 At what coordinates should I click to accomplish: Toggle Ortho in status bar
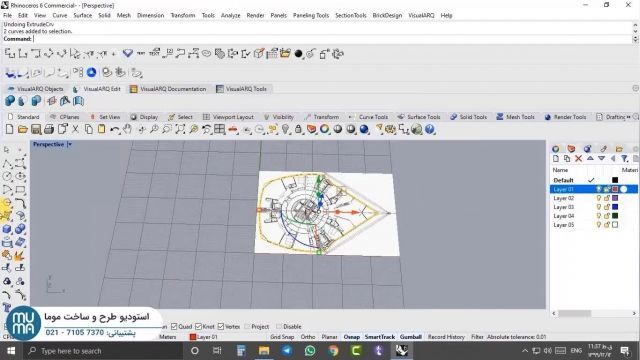tap(308, 337)
